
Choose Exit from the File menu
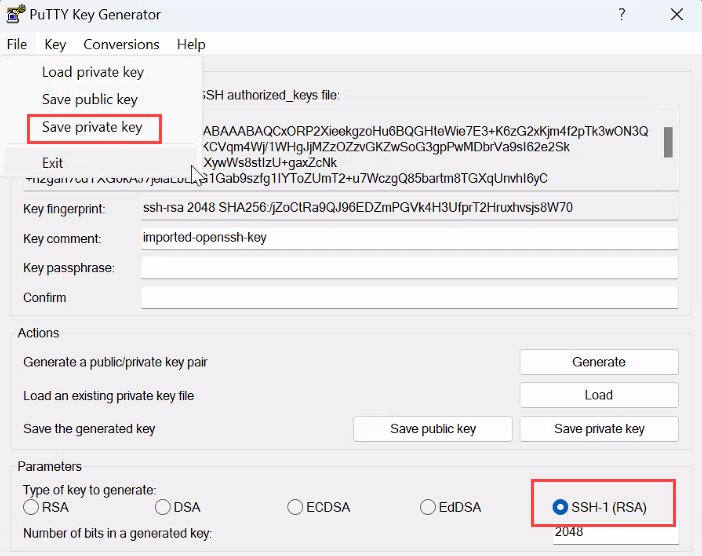click(x=101, y=163)
